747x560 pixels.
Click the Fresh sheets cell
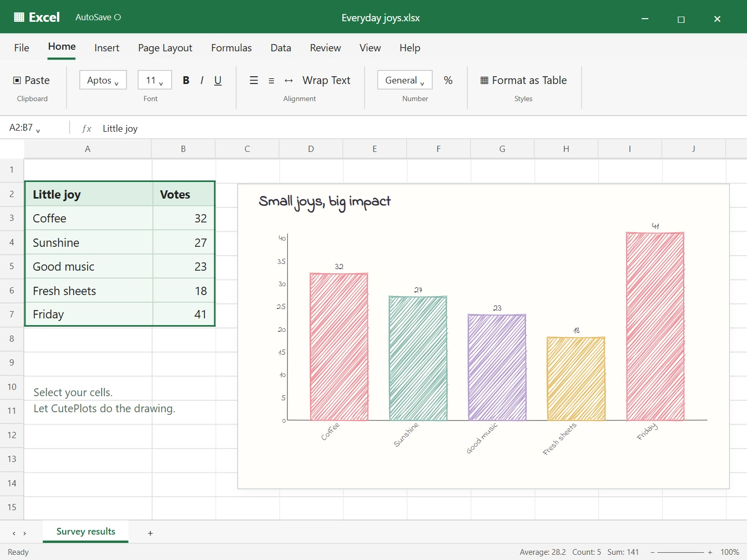point(89,291)
